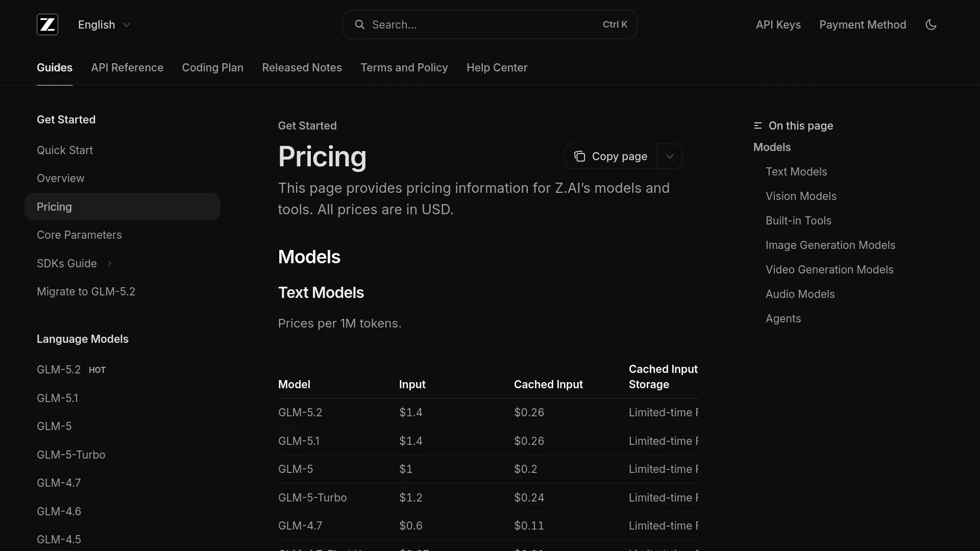Jump to Image Generation Models section
The width and height of the screenshot is (980, 551).
point(830,245)
